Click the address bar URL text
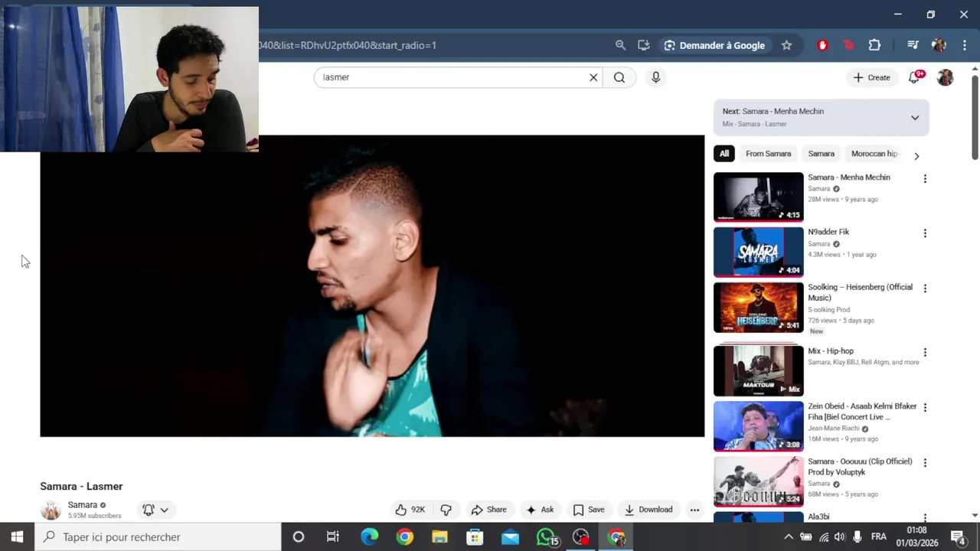Image resolution: width=980 pixels, height=551 pixels. pos(348,45)
